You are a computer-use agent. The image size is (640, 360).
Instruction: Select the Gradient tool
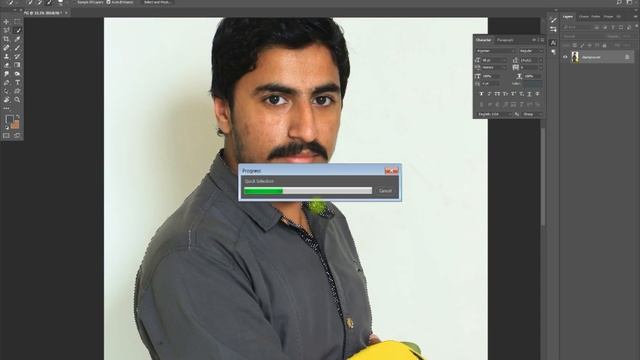(17, 65)
